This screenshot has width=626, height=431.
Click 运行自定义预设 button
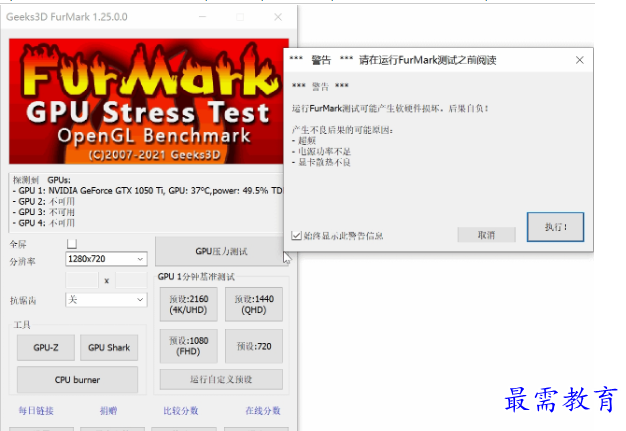[x=221, y=379]
